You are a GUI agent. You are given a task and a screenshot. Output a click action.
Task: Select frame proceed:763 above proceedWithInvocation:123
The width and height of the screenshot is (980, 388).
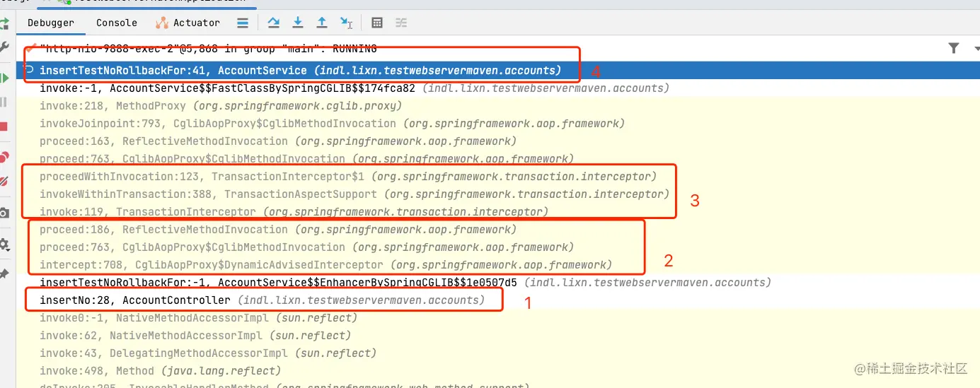(x=498, y=159)
